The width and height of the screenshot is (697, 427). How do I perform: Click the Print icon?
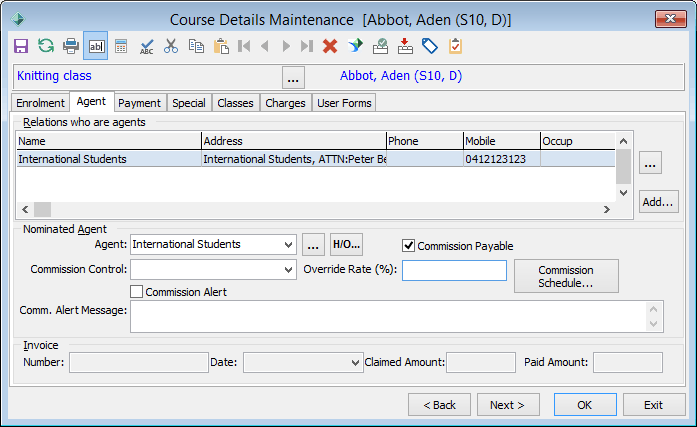tap(71, 46)
